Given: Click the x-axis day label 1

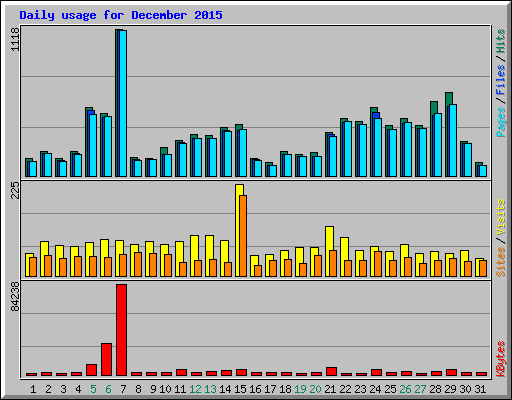Looking at the screenshot, I should coord(33,389).
